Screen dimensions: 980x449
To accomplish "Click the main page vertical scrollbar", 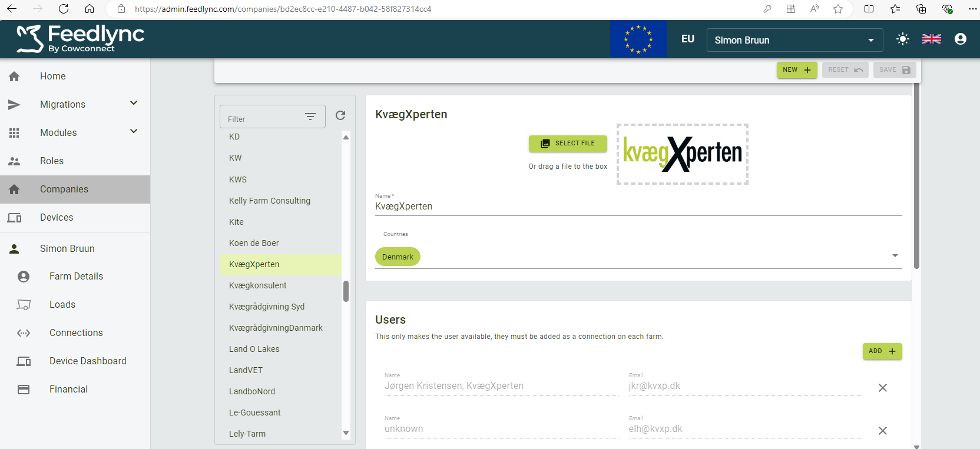I will point(916,176).
